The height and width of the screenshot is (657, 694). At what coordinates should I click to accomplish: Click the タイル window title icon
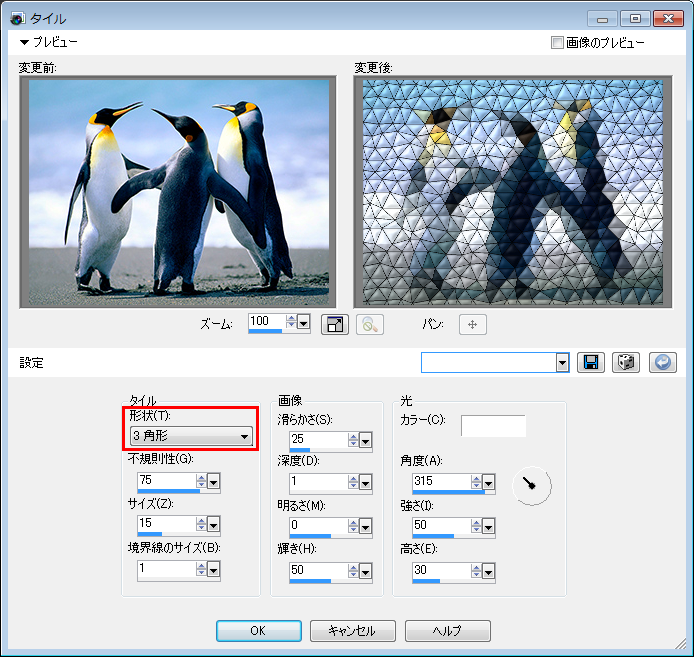tap(17, 19)
